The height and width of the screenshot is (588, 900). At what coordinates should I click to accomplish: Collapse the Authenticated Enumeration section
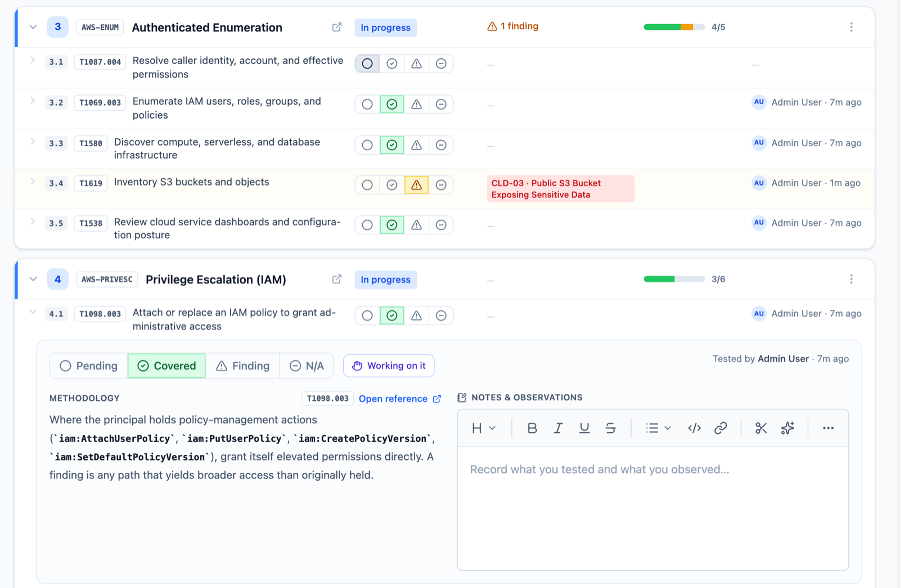[x=33, y=27]
